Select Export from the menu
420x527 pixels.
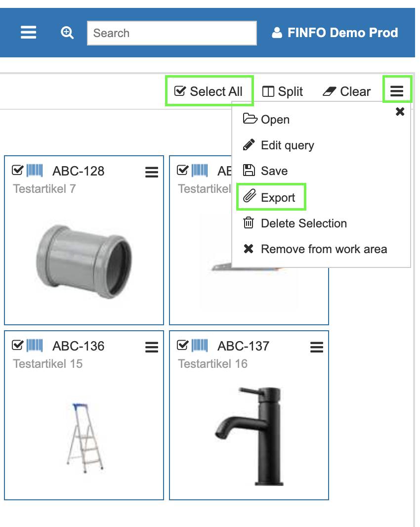[x=271, y=196]
